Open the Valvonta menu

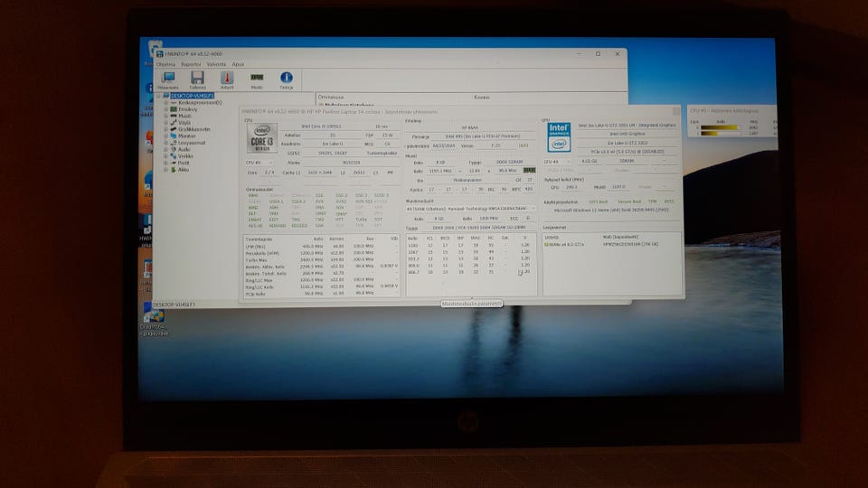point(216,64)
